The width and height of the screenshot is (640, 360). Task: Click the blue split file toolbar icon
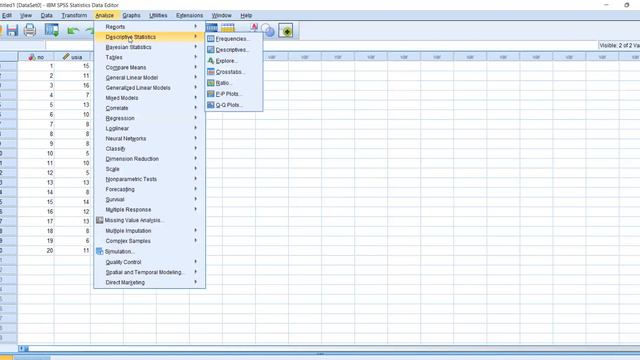(212, 27)
